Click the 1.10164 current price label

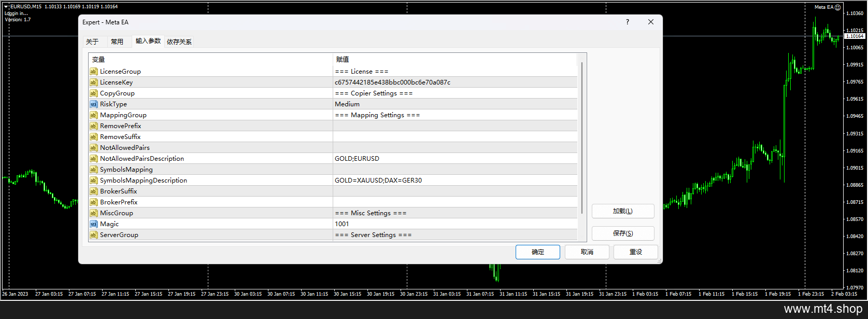[855, 36]
